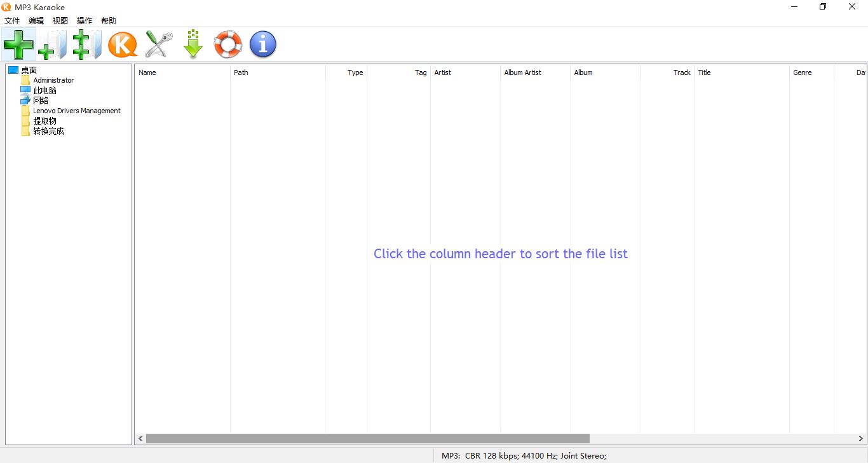Click the 网络 network icon in tree
868x463 pixels.
[25, 100]
